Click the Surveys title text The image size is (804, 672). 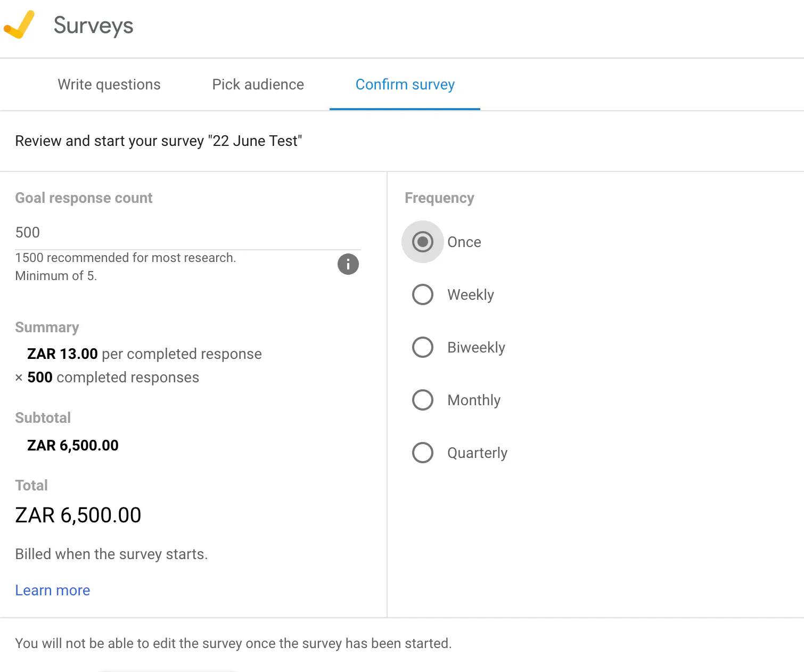[94, 26]
